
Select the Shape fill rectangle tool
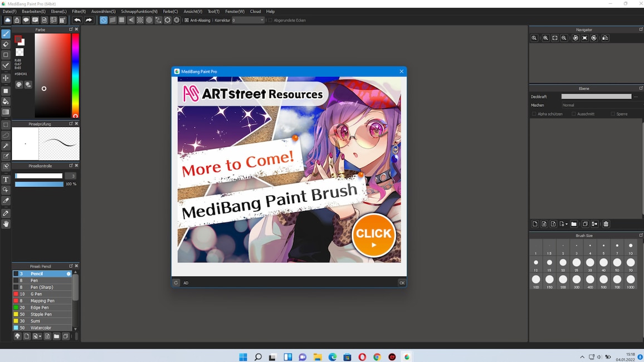[6, 91]
